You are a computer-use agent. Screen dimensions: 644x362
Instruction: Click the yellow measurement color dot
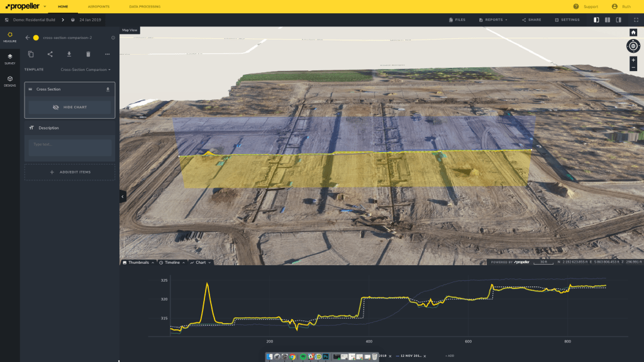click(36, 37)
